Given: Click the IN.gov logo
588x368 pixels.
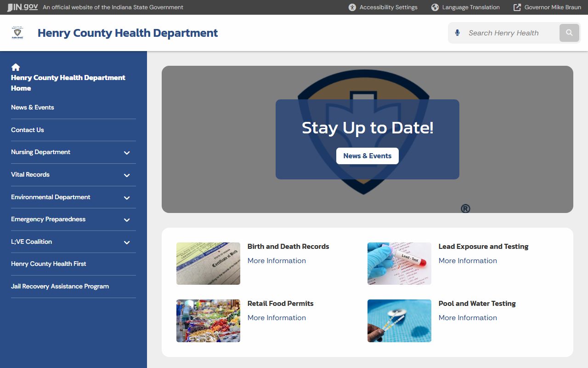Looking at the screenshot, I should (23, 7).
